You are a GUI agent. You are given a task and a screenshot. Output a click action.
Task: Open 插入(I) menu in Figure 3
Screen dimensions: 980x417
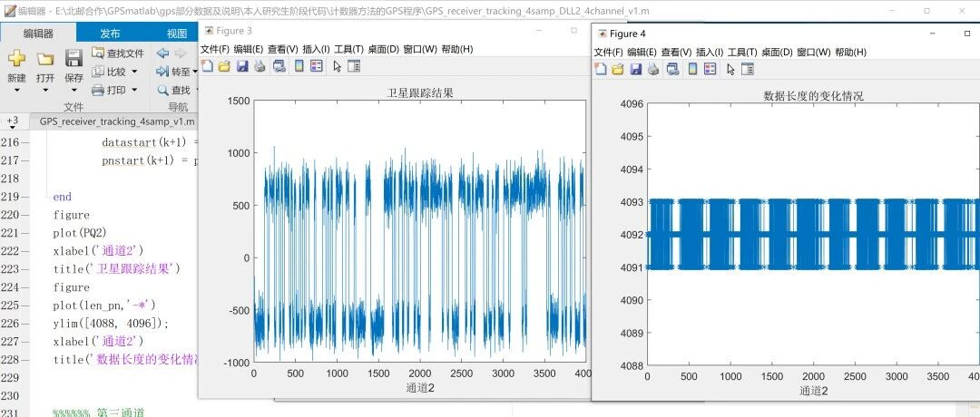[x=316, y=49]
